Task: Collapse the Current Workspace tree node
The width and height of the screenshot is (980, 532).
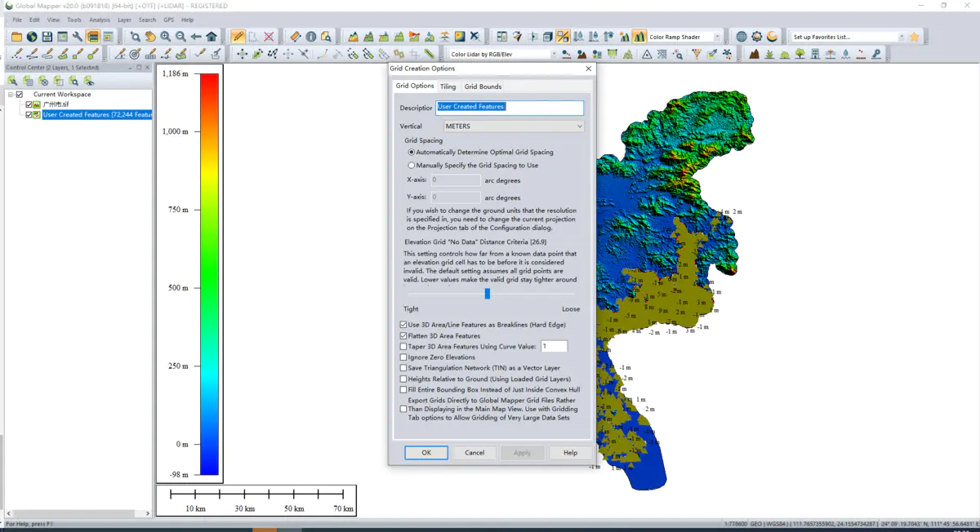Action: [x=10, y=95]
